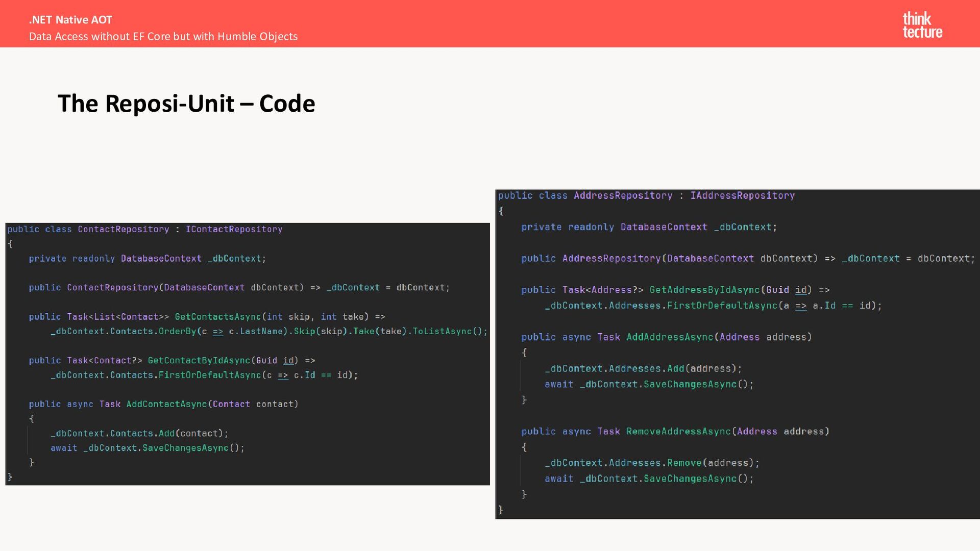Click the slide title 'The Reposi-Unit – Code'
Image resolution: width=980 pixels, height=551 pixels.
click(186, 104)
